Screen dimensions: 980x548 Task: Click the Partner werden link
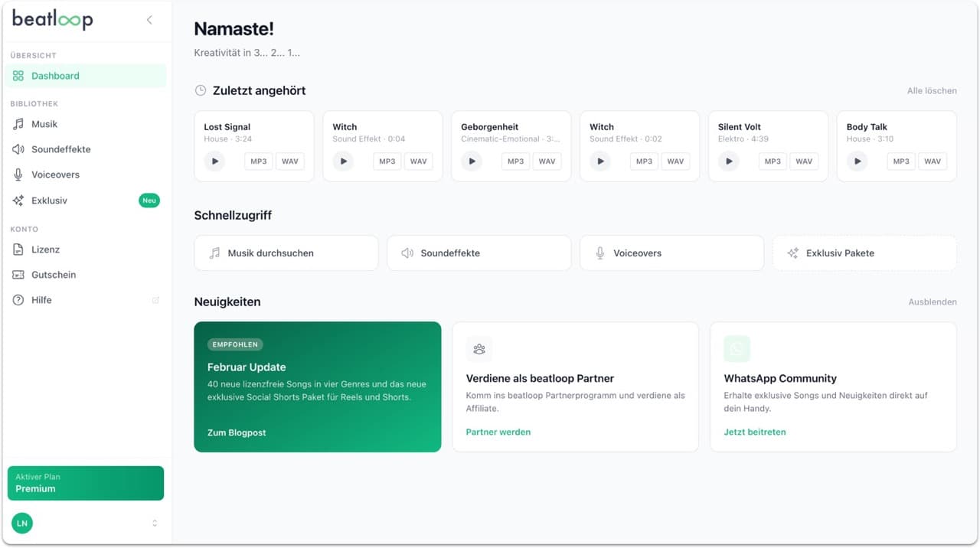(498, 432)
